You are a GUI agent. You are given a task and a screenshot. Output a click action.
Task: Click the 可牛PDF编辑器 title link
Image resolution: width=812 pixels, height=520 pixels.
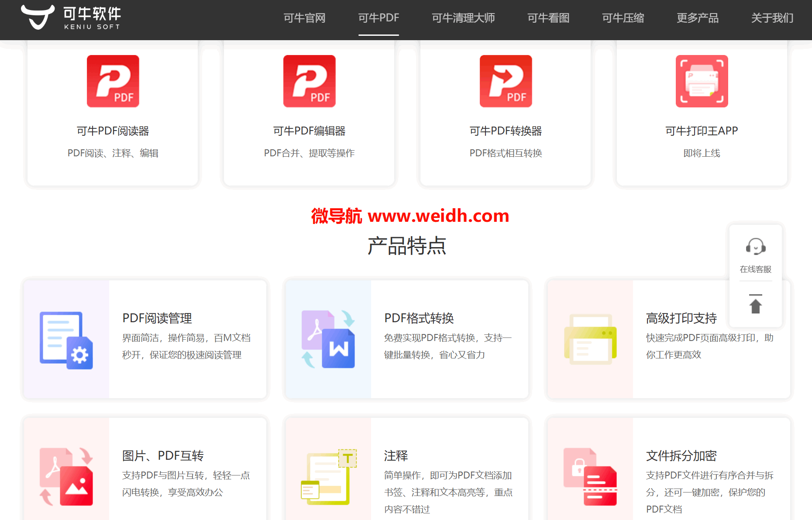point(310,131)
